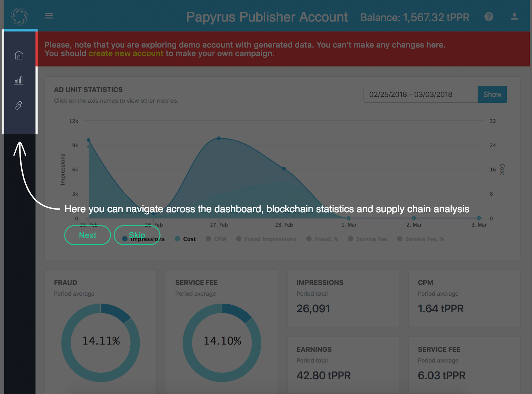Click the 1. Mar chart data point
Image resolution: width=532 pixels, height=394 pixels.
point(348,218)
